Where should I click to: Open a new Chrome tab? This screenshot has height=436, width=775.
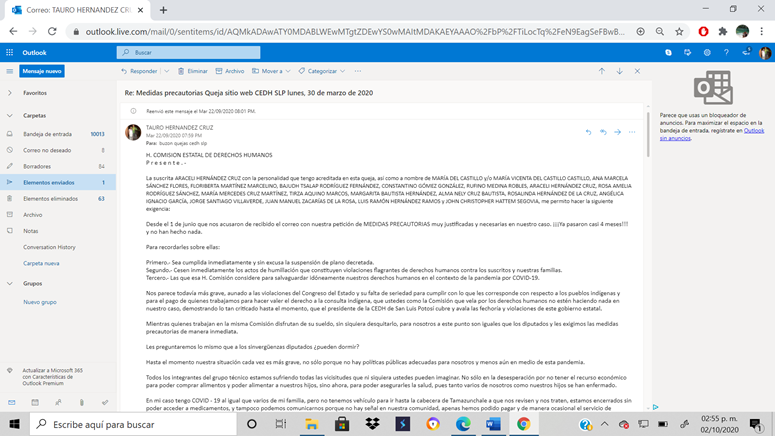[163, 10]
